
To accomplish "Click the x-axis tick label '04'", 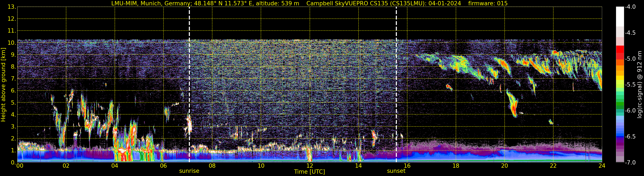I will click(x=115, y=166).
